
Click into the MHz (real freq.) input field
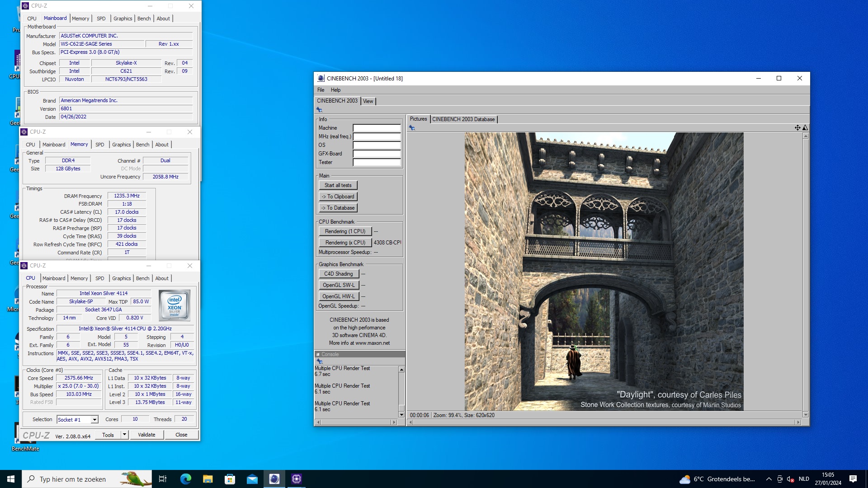(377, 136)
